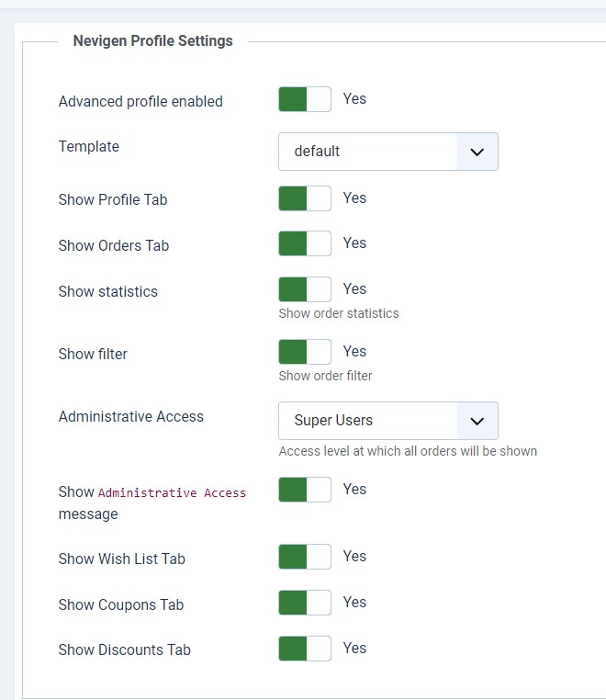This screenshot has width=606, height=700.
Task: Click the Administrative Access field label
Action: point(131,417)
